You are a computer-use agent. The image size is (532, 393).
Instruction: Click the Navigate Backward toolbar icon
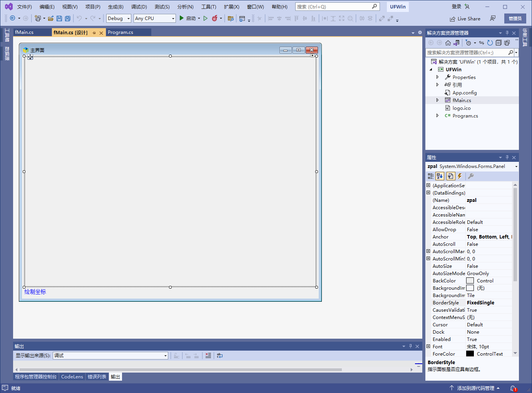tap(13, 18)
